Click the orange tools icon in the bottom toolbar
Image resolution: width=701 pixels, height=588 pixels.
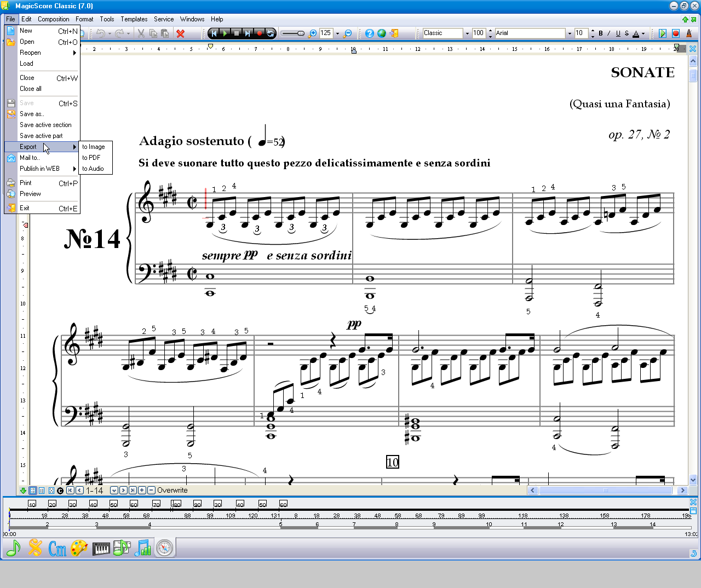tap(36, 547)
